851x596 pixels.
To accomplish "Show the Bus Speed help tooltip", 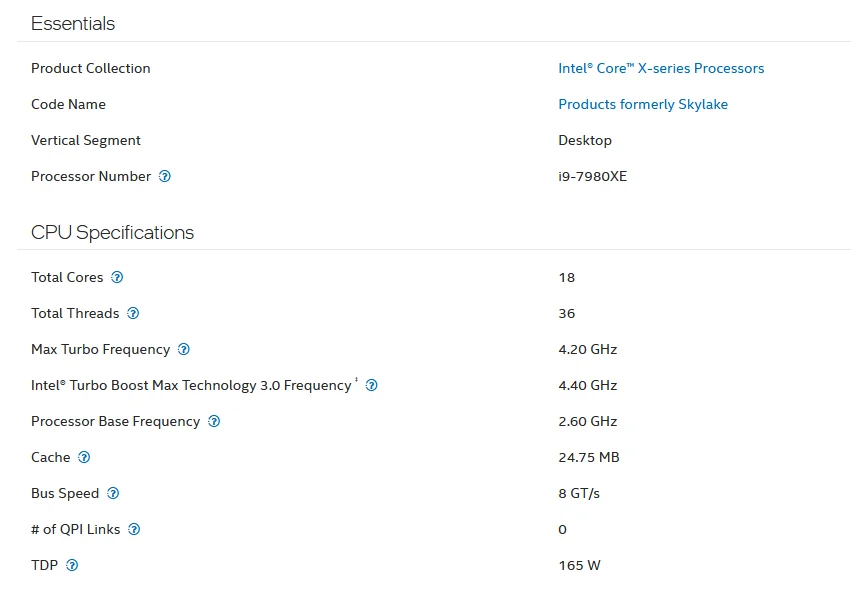I will point(113,494).
